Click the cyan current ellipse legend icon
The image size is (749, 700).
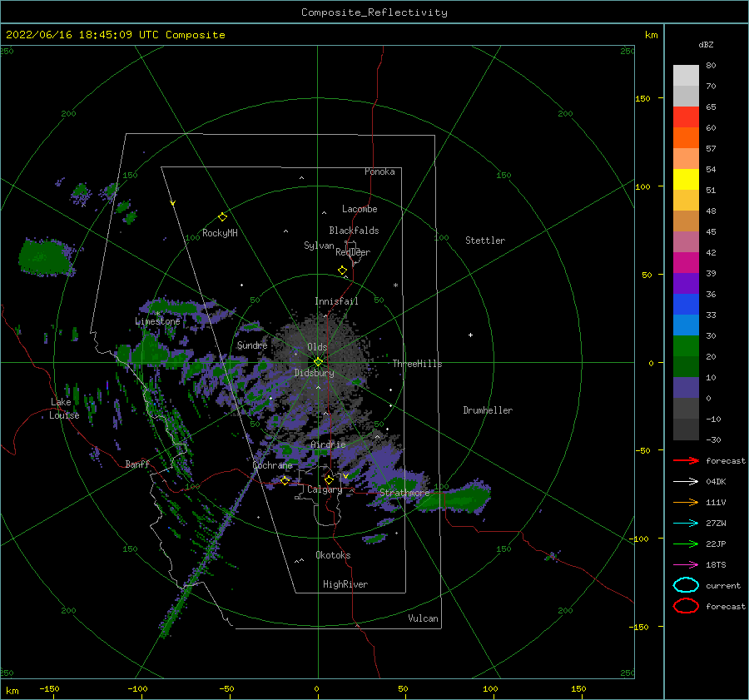(x=686, y=585)
